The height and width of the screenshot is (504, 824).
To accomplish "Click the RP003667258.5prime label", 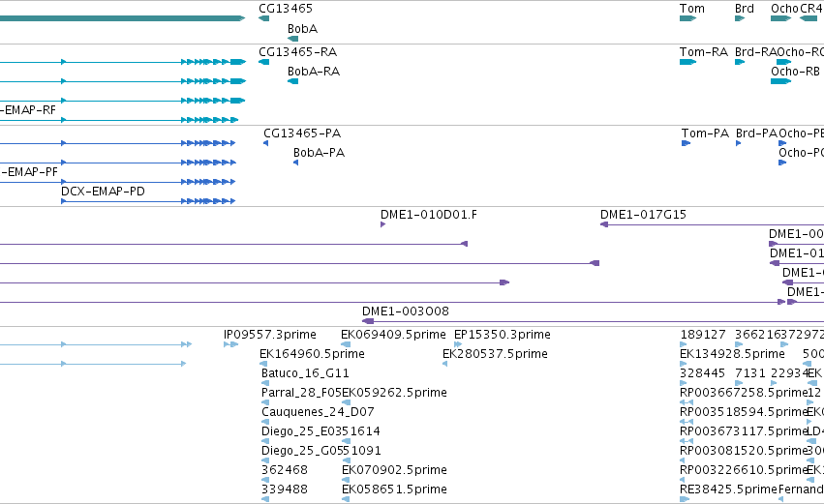I will click(x=744, y=393).
